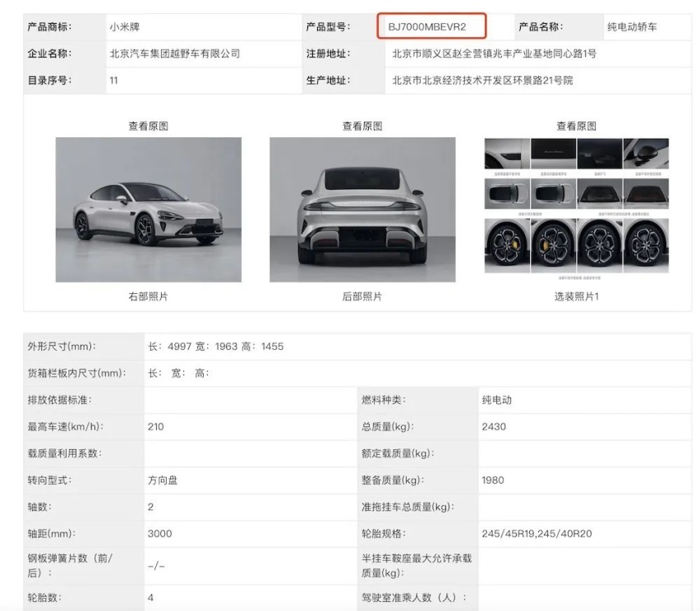The height and width of the screenshot is (611, 700).
Task: Click label '载质量利用系数:'
Action: pyautogui.click(x=65, y=453)
